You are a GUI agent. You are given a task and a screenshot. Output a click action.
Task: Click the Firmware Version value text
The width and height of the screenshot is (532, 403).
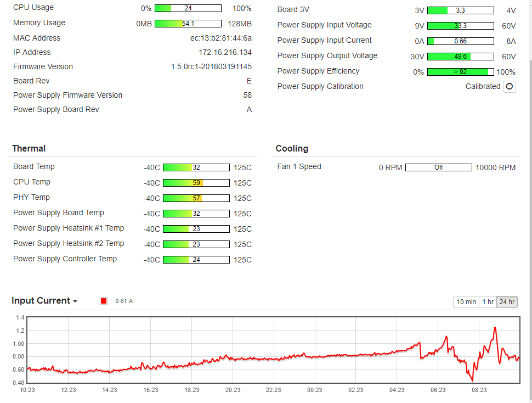[x=211, y=66]
